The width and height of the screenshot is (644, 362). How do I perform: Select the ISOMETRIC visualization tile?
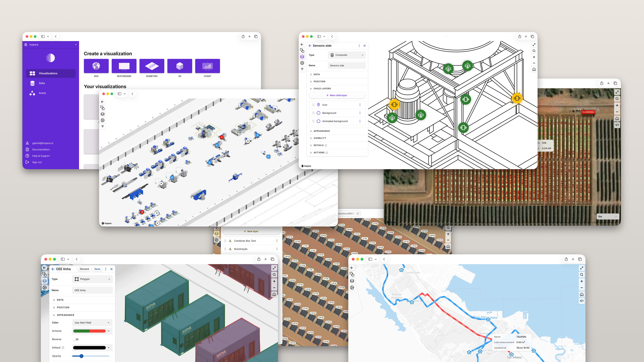pyautogui.click(x=152, y=66)
